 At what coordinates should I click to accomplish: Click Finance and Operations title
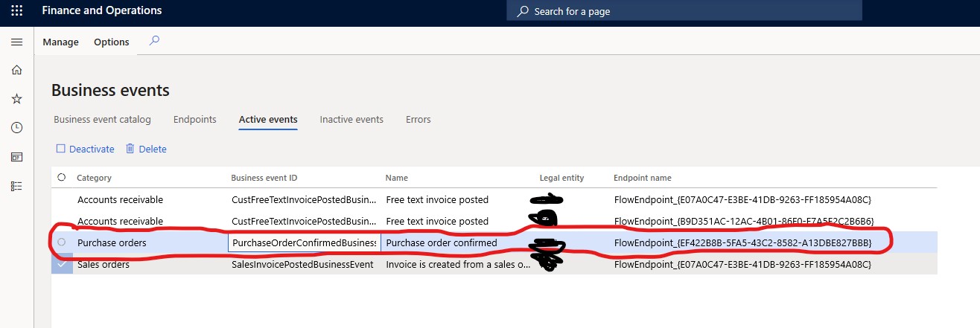102,11
